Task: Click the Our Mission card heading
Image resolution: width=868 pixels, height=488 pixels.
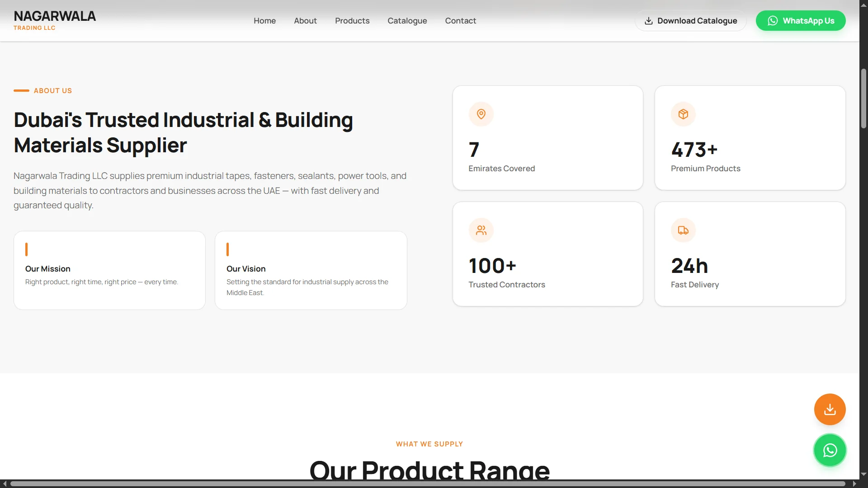Action: point(48,269)
